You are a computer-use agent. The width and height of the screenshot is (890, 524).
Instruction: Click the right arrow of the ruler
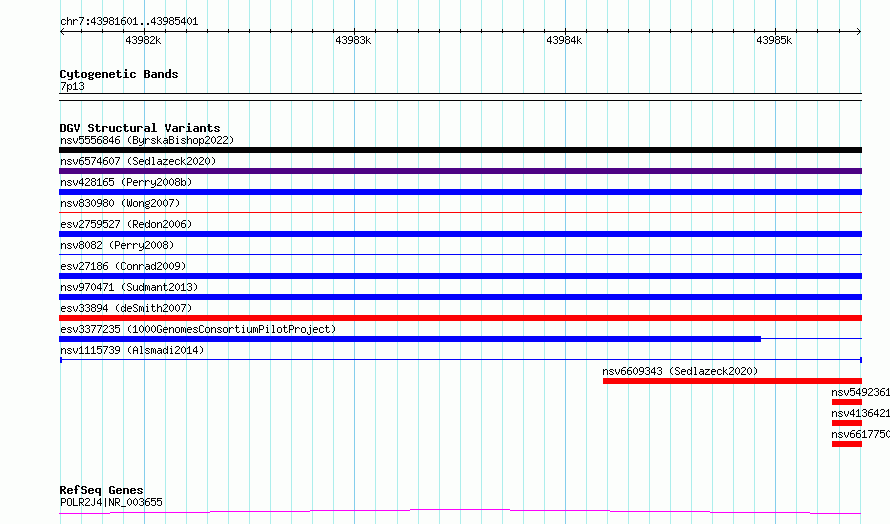(859, 31)
